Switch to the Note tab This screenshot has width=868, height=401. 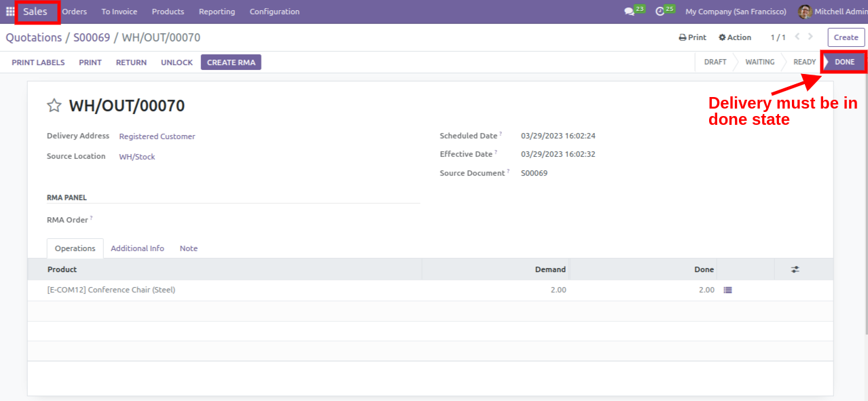point(189,248)
